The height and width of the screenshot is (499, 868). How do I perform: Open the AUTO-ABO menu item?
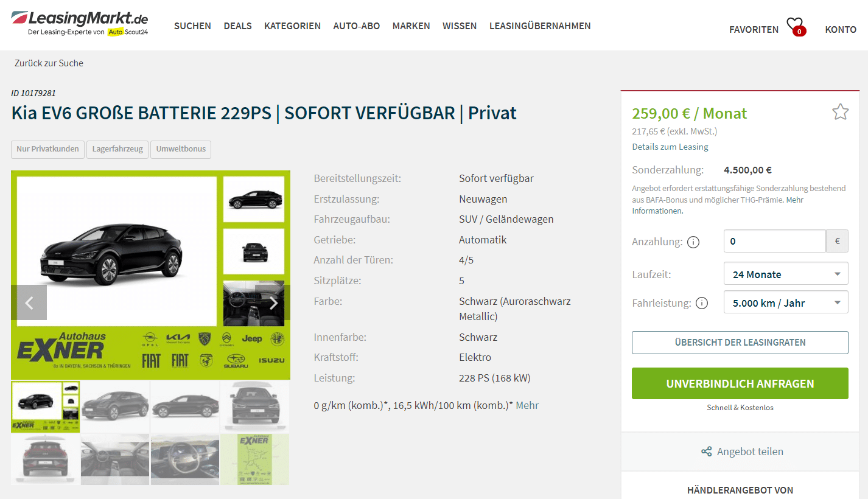[x=356, y=26]
